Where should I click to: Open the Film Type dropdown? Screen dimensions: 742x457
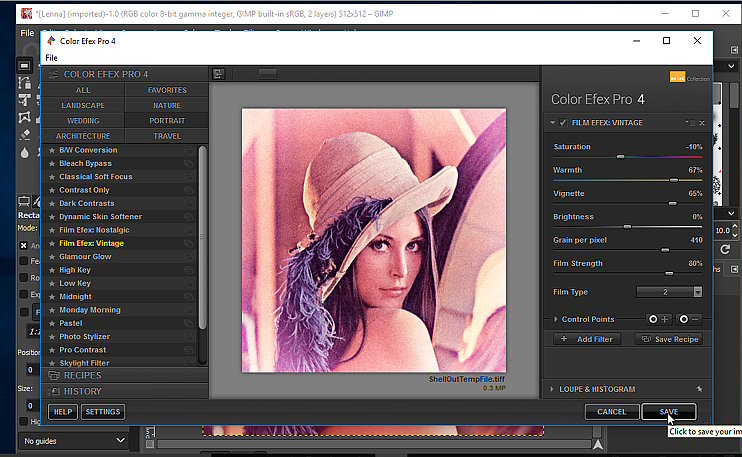pyautogui.click(x=669, y=292)
